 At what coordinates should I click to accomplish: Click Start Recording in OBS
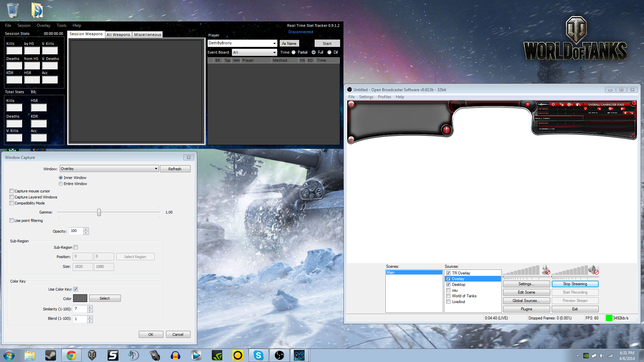(x=575, y=292)
